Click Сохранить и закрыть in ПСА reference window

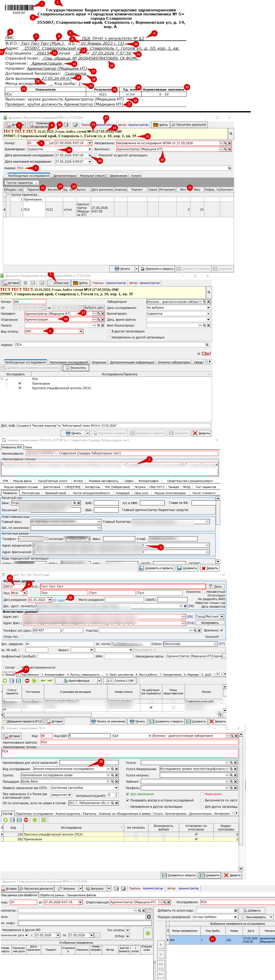pos(179,875)
